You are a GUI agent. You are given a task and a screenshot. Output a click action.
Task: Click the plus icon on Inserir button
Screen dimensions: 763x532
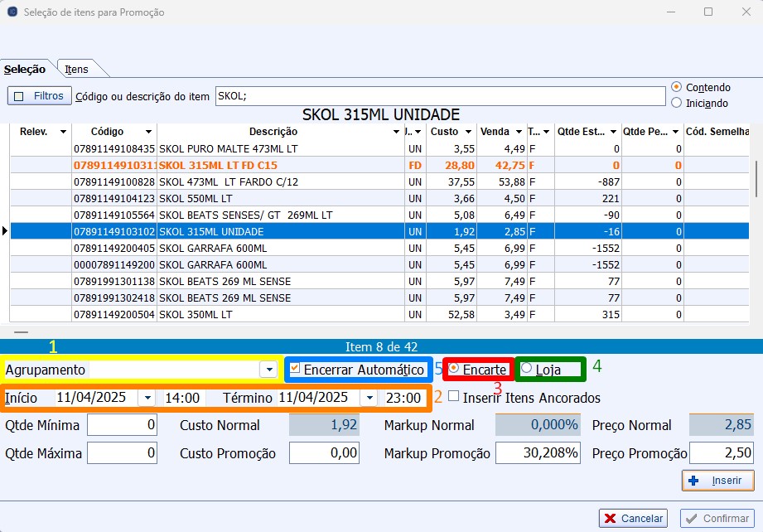pyautogui.click(x=694, y=481)
